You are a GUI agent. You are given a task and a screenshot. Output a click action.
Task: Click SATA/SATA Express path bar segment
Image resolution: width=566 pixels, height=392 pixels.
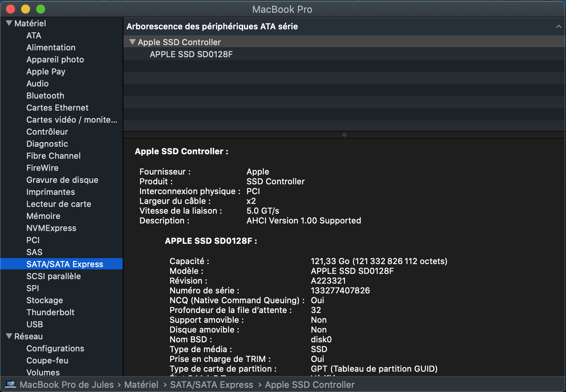click(211, 384)
